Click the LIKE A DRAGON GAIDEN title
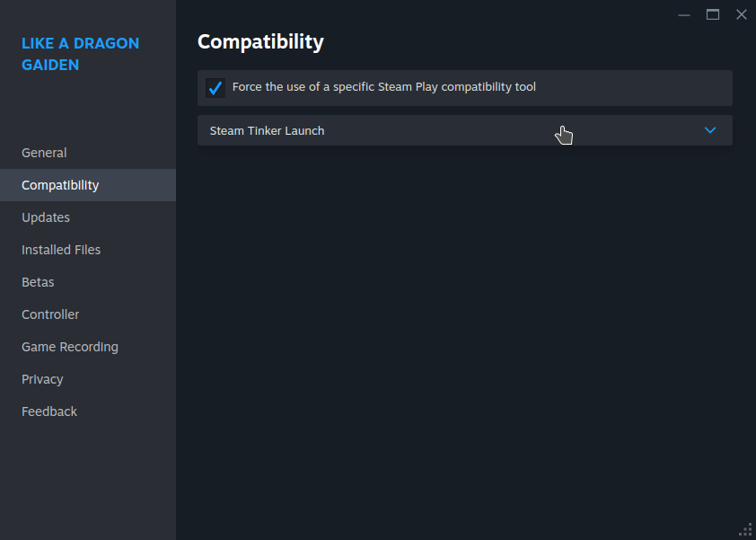 [80, 54]
